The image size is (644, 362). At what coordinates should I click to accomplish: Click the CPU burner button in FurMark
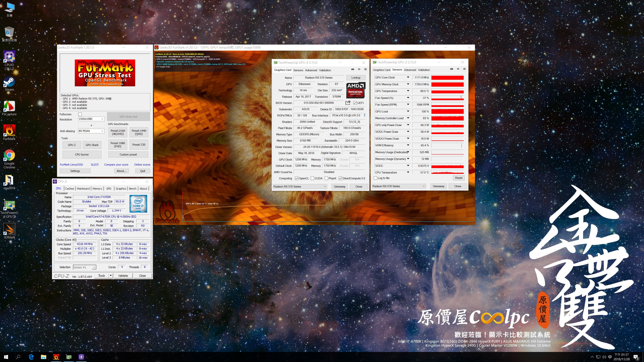[x=82, y=154]
